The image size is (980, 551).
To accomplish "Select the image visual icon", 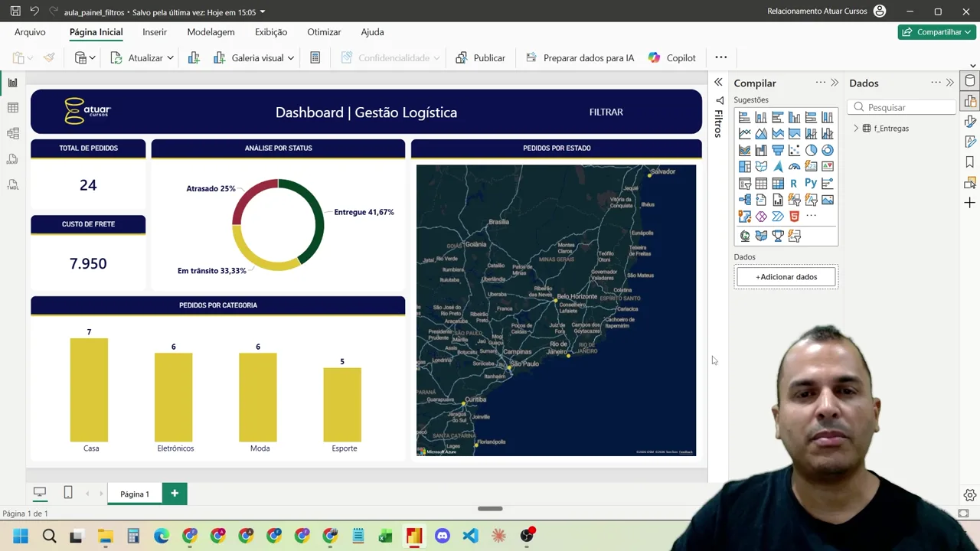I will [828, 200].
